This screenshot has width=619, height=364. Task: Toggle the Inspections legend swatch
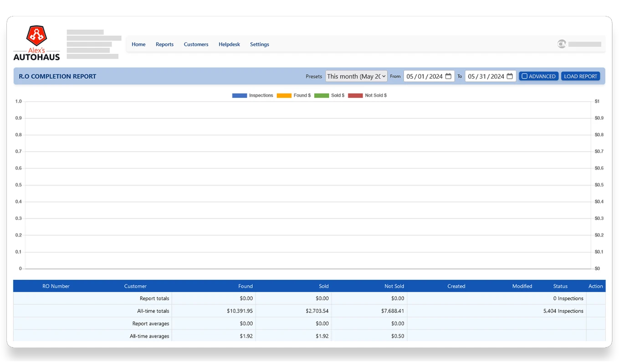pos(240,96)
